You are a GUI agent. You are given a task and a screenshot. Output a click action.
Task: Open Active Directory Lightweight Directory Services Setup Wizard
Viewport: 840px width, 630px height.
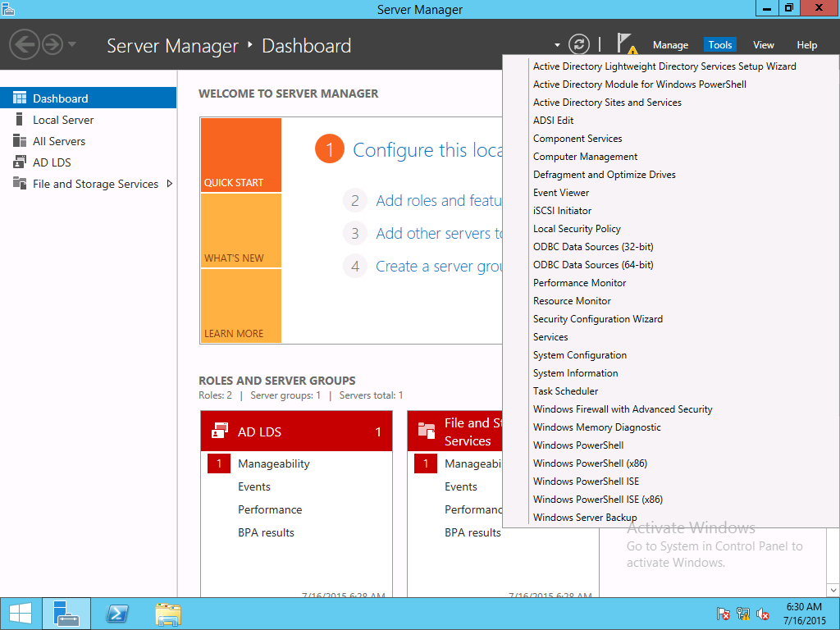tap(664, 66)
